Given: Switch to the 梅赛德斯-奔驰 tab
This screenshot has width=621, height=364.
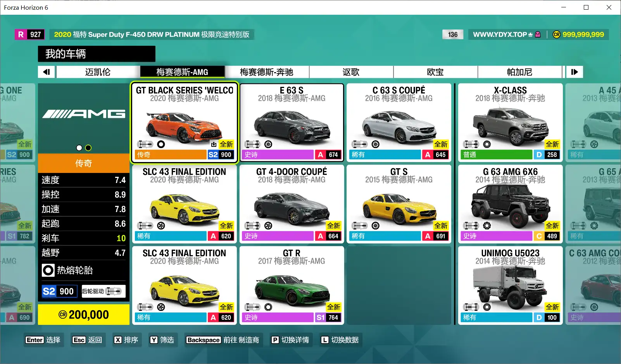Looking at the screenshot, I should tap(267, 72).
